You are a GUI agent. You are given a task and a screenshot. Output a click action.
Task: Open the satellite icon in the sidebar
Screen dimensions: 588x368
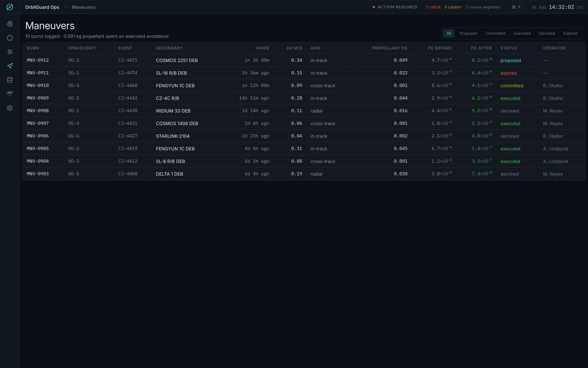pos(10,52)
